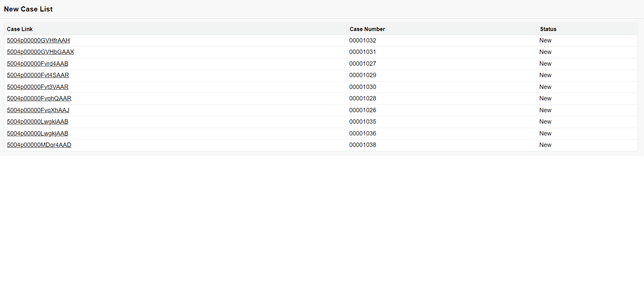644x305 pixels.
Task: Click the New status of case 00001028
Action: (545, 98)
